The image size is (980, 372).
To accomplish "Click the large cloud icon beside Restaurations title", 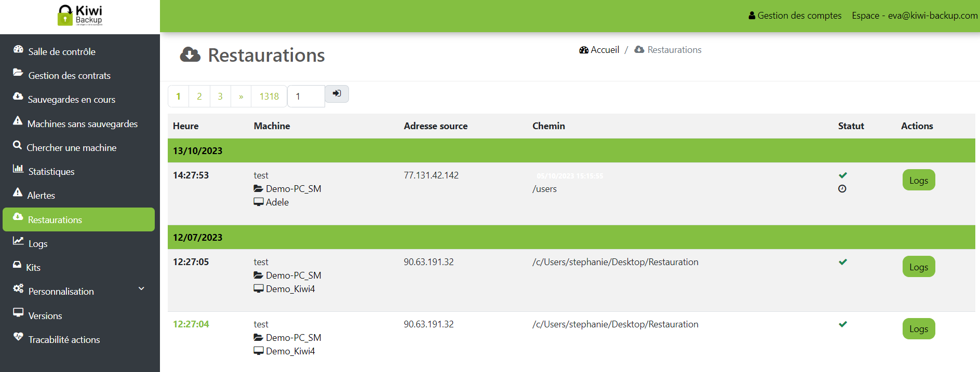I will [x=190, y=54].
